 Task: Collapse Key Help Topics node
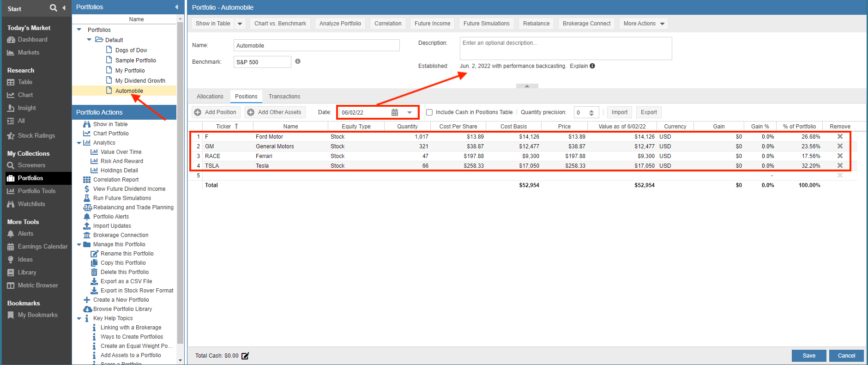[x=79, y=318]
